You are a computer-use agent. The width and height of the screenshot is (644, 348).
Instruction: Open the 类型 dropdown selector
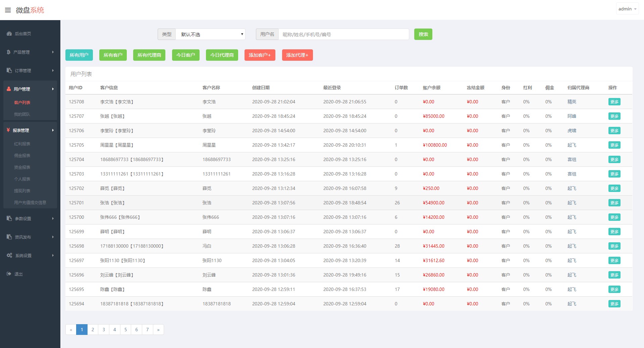210,34
